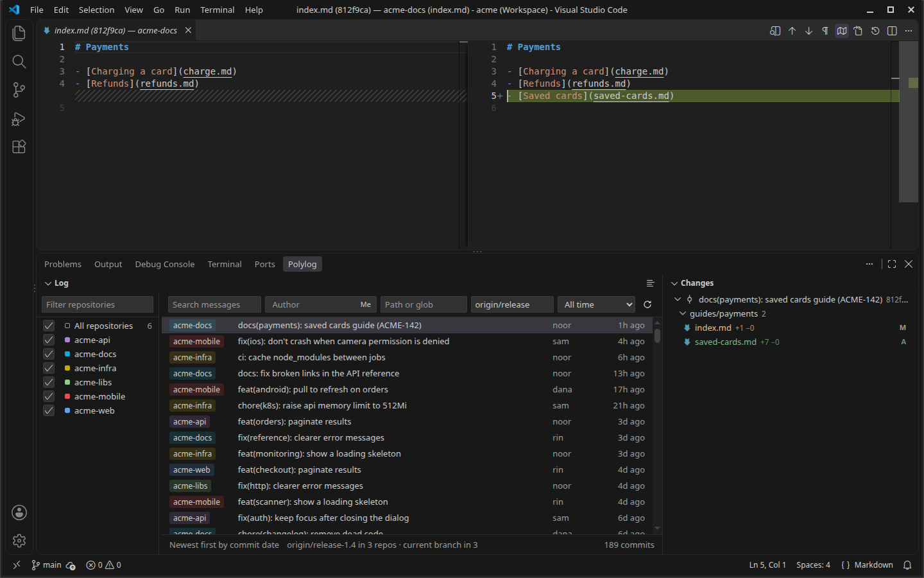
Task: Open the Extensions view
Action: (x=19, y=147)
